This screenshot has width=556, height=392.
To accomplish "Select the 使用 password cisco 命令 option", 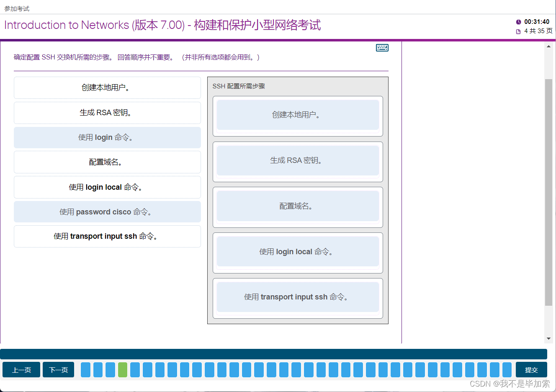I will coord(107,212).
